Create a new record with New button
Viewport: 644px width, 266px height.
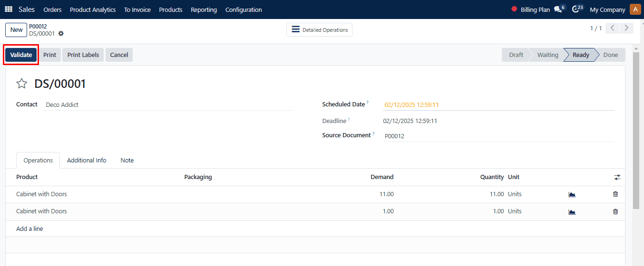tap(16, 29)
